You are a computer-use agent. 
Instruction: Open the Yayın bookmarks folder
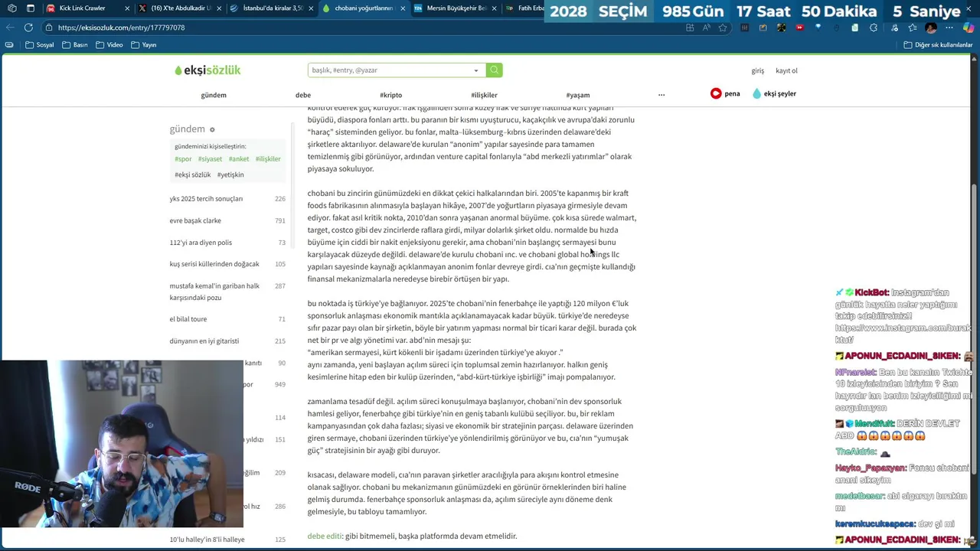144,44
